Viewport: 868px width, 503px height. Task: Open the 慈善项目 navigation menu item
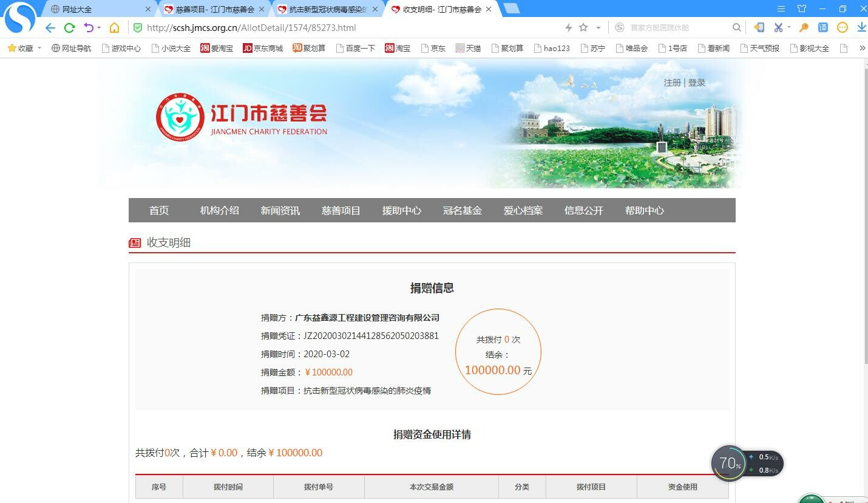tap(341, 210)
